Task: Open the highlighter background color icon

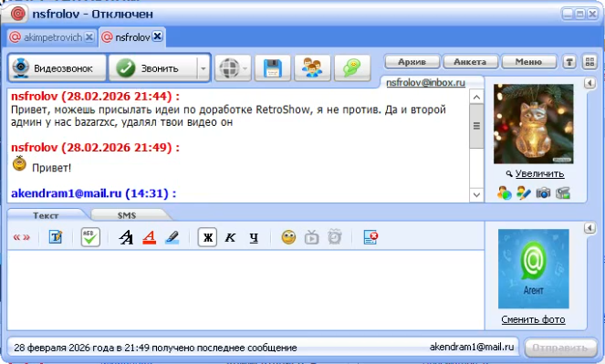Action: click(x=172, y=237)
